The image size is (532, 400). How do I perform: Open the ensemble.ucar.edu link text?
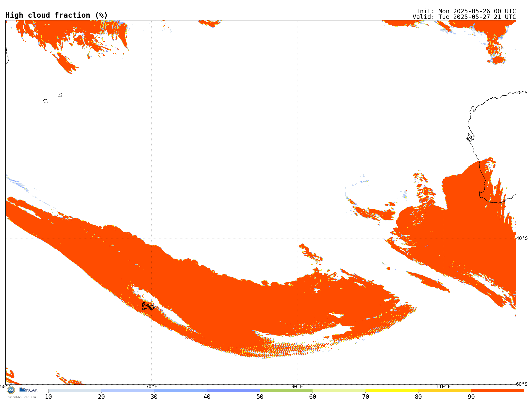pos(22,397)
